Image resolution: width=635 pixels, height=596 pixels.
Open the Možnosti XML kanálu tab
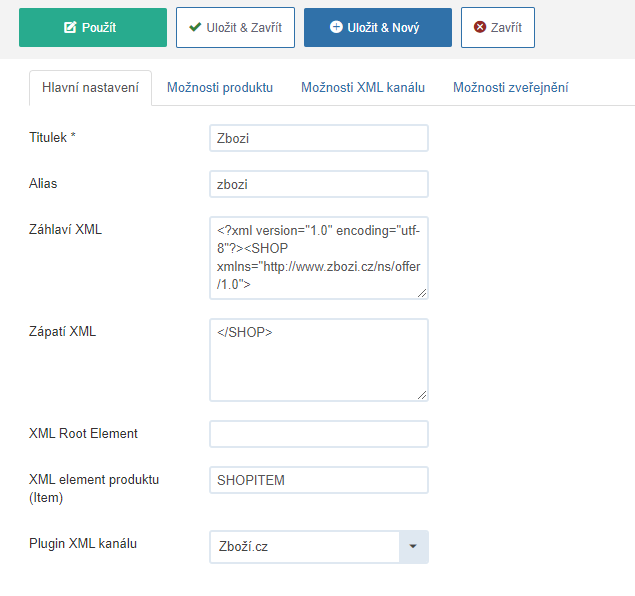tap(363, 87)
